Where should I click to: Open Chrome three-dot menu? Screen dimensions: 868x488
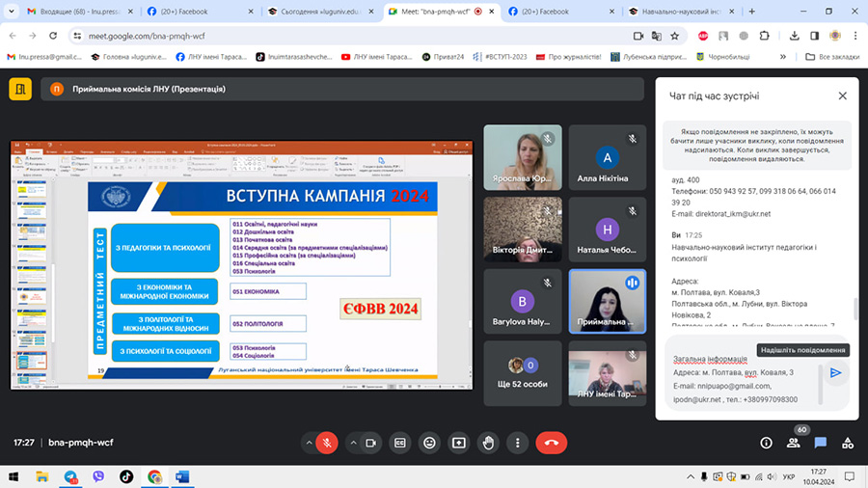pyautogui.click(x=855, y=36)
